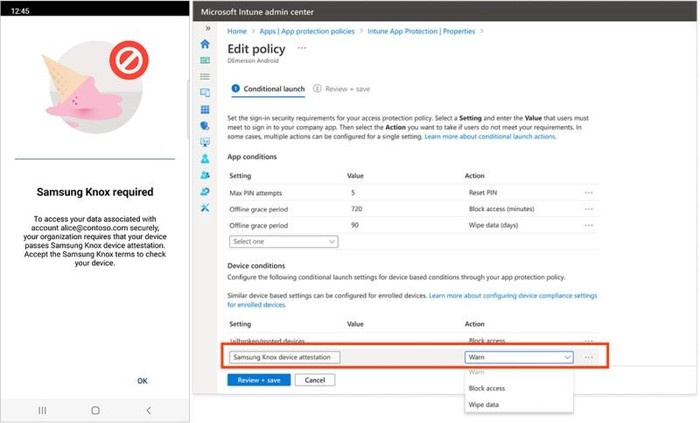Choose 'Block access' from the dropdown list
700x423 pixels.
coord(486,388)
